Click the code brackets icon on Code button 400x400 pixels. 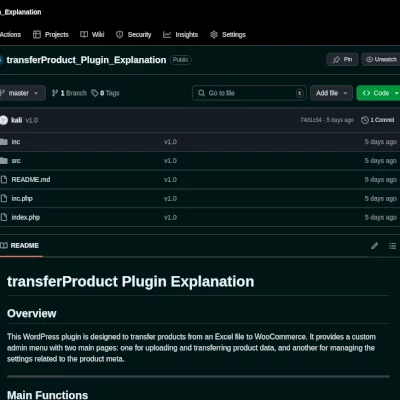(366, 93)
